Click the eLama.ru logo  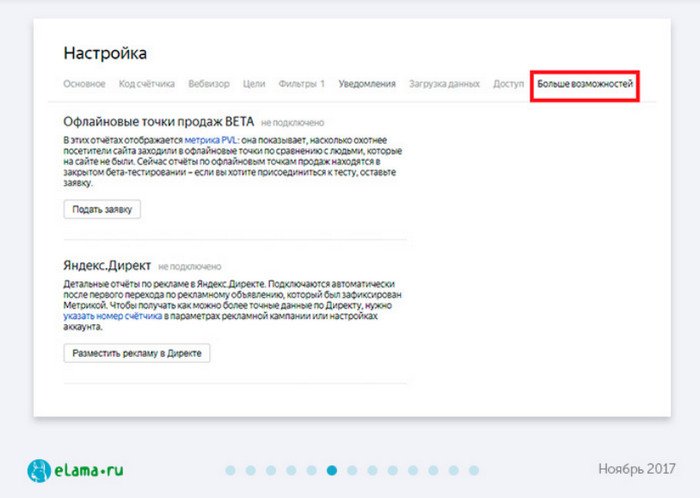click(75, 470)
